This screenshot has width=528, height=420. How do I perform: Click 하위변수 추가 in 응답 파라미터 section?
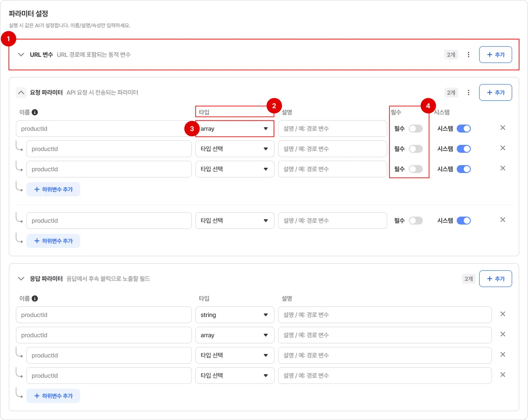tap(53, 396)
